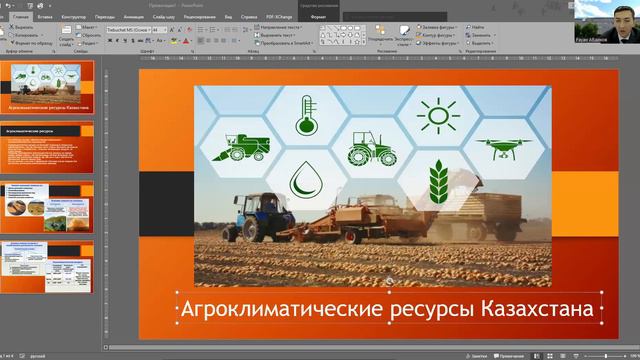Click Формат по образцу (Format Painter)
Screen dimensions: 640x360
(x=31, y=43)
